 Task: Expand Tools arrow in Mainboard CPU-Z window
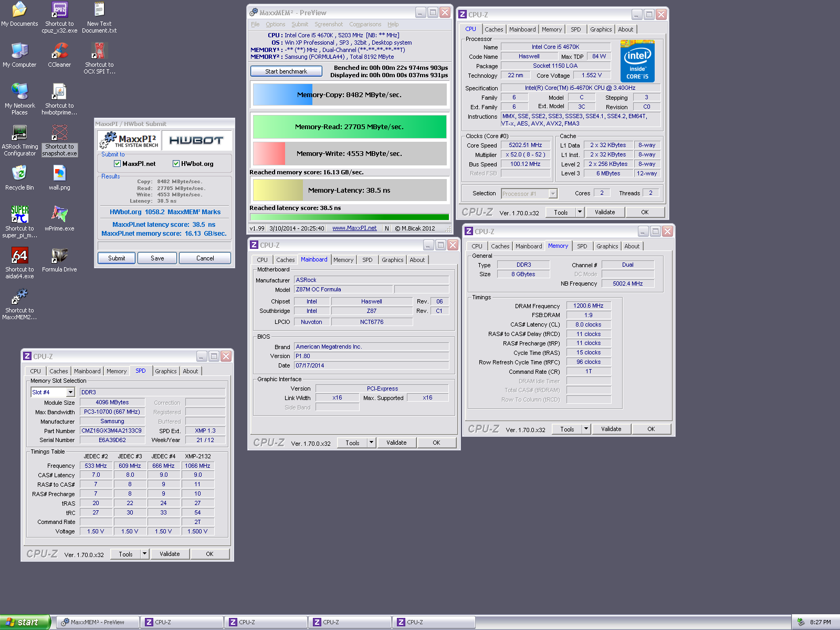(x=371, y=443)
